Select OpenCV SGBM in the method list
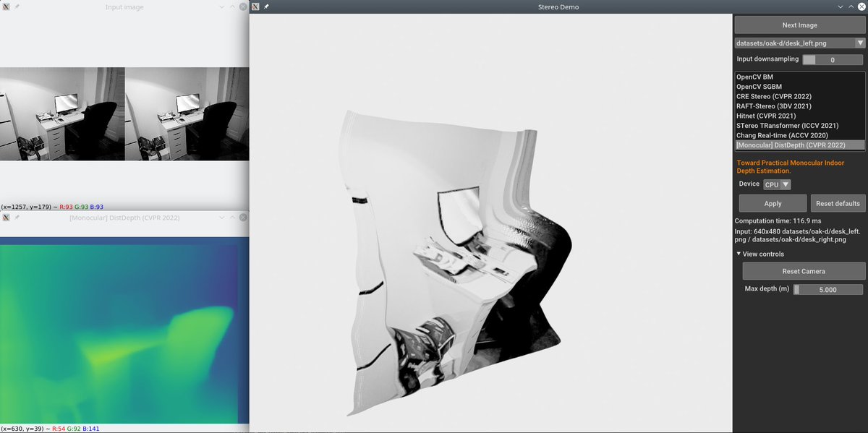The height and width of the screenshot is (433, 868). point(799,87)
